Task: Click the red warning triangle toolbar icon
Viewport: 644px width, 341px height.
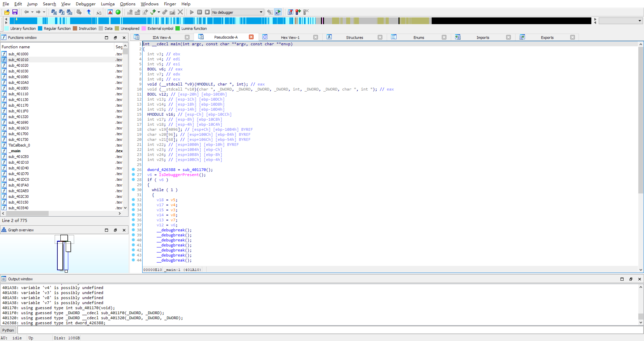Action: click(110, 12)
